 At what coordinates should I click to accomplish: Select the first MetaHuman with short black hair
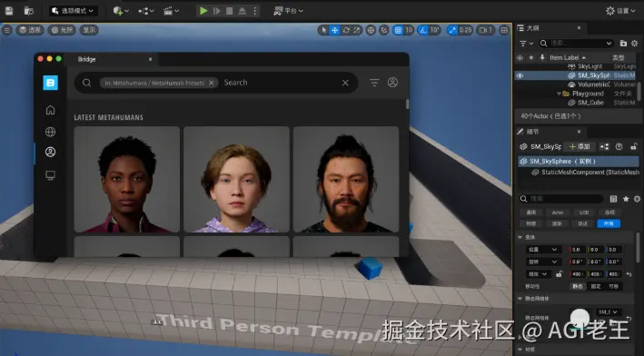pos(127,179)
